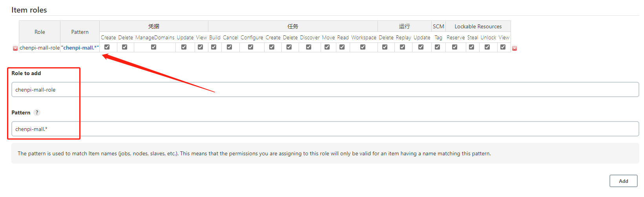
Task: Focus the Role to add text field
Action: pos(325,90)
